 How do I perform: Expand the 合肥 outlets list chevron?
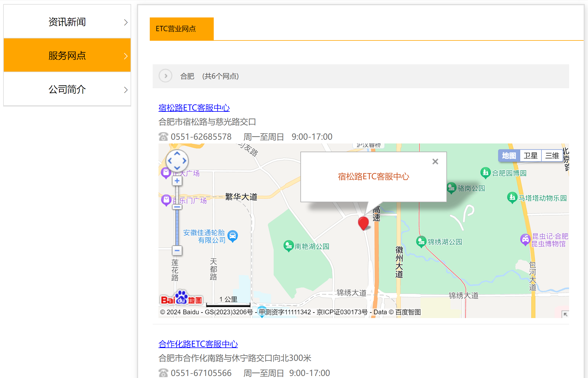coord(166,76)
